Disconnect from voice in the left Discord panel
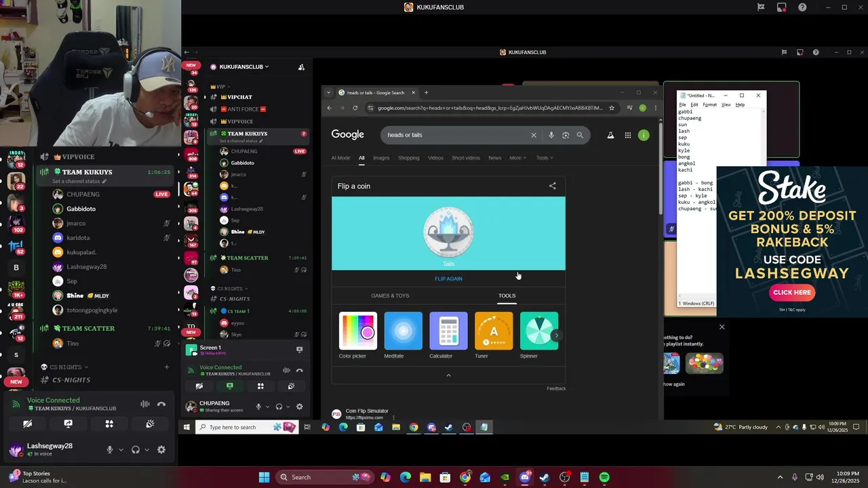Image resolution: width=868 pixels, height=488 pixels. 161,404
